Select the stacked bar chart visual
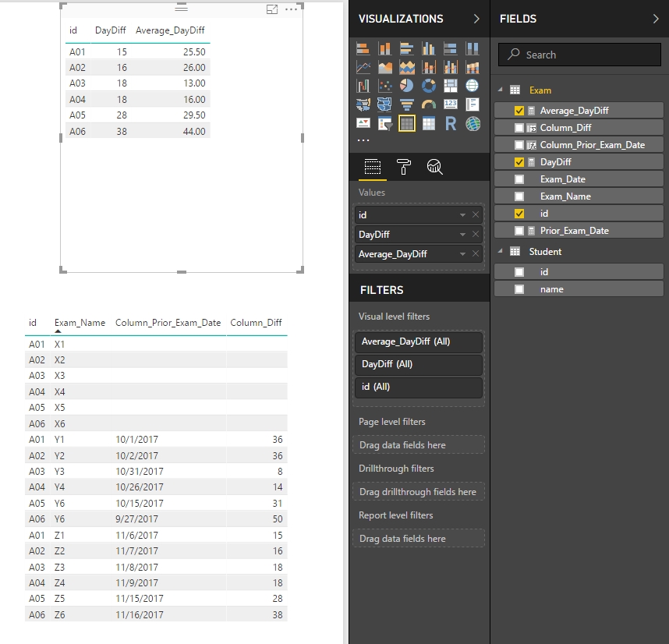Image resolution: width=669 pixels, height=644 pixels. point(363,49)
